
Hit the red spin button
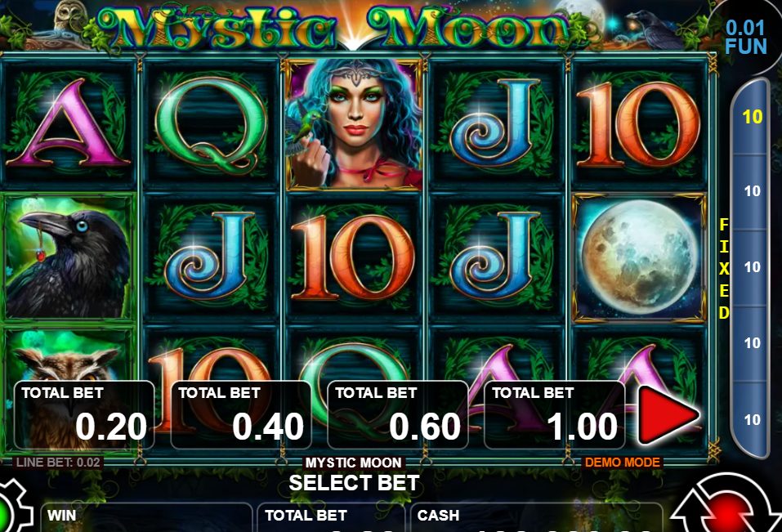click(x=726, y=506)
